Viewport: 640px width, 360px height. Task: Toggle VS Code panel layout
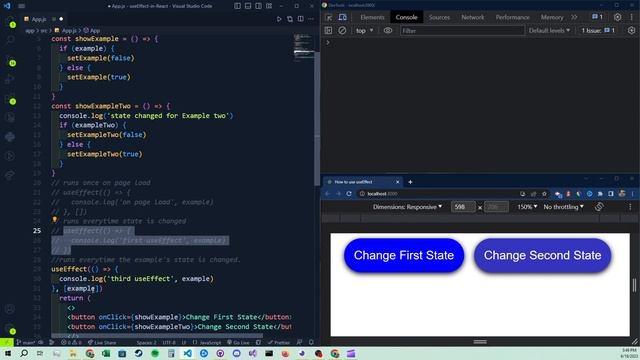[248, 6]
